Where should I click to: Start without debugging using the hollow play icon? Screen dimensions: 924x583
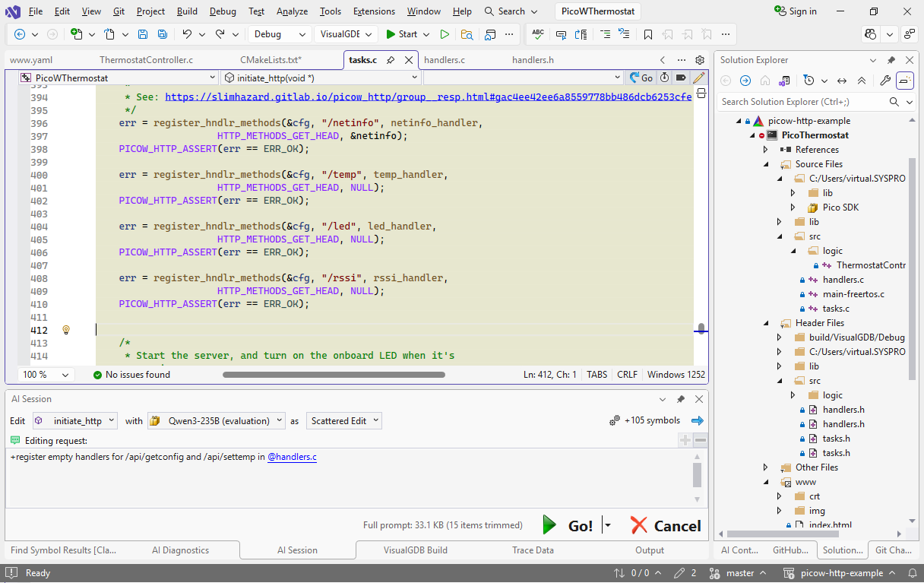pos(445,34)
